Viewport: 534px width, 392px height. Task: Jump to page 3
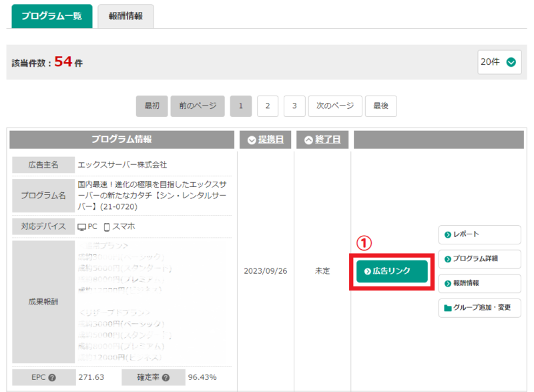[294, 106]
